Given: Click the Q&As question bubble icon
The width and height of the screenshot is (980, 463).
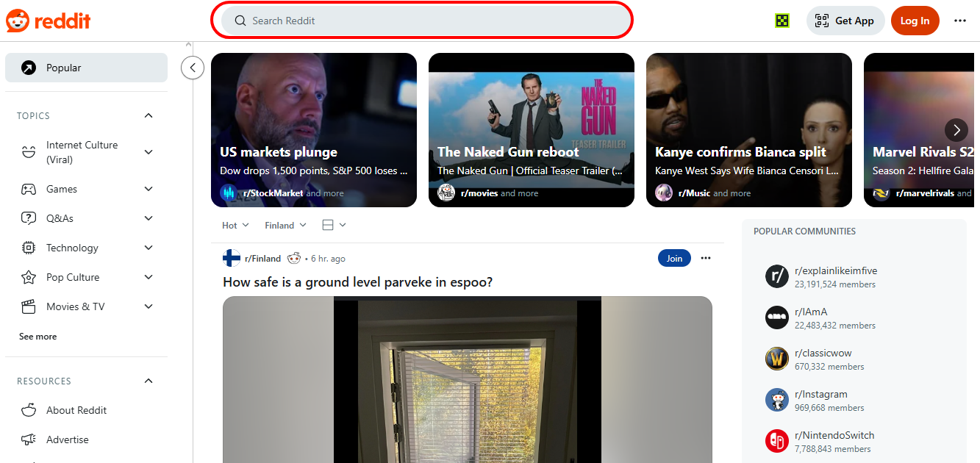Looking at the screenshot, I should click(29, 218).
